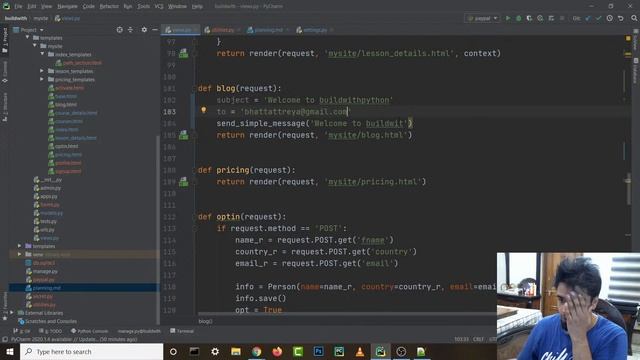Screen dimensions: 640x360
Task: Expand the venv folder in Project tree
Action: click(19, 254)
